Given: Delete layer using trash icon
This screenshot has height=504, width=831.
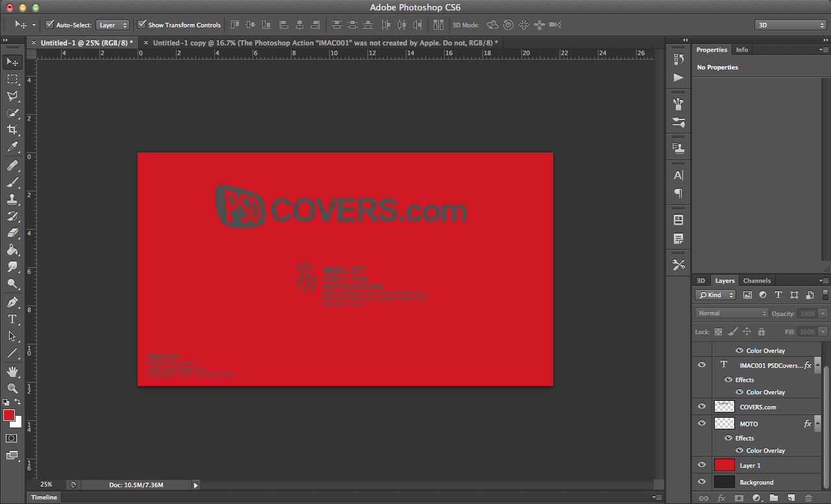Looking at the screenshot, I should [808, 498].
